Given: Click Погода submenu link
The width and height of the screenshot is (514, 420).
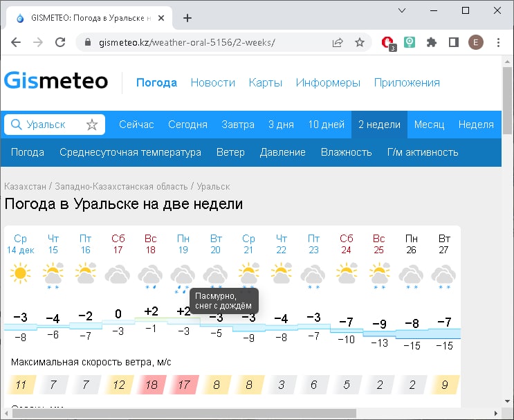Looking at the screenshot, I should pos(28,152).
